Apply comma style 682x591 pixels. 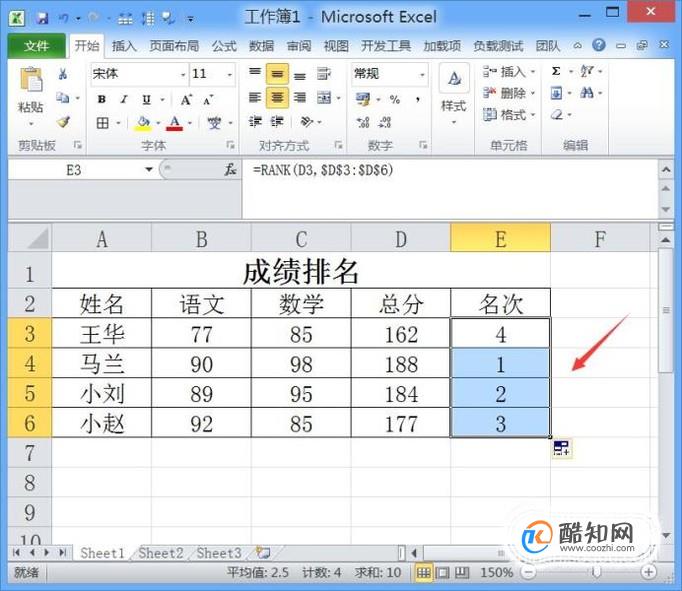417,100
